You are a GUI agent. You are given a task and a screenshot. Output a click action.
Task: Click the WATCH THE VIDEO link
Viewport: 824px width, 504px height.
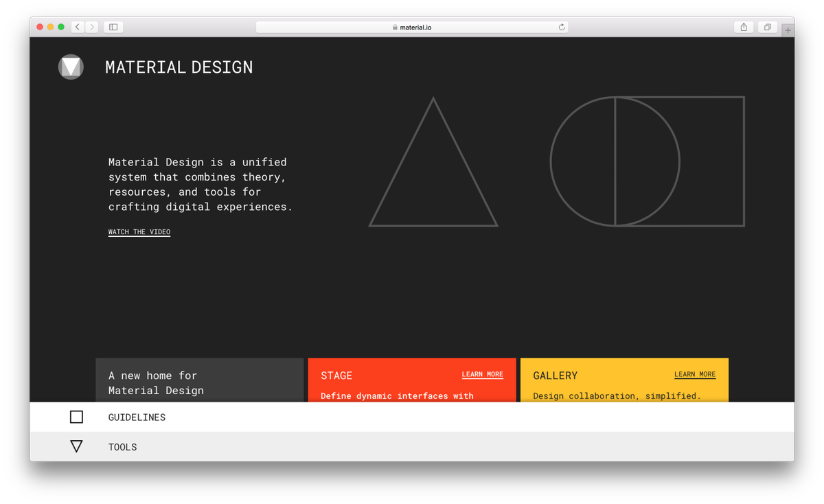pos(139,232)
